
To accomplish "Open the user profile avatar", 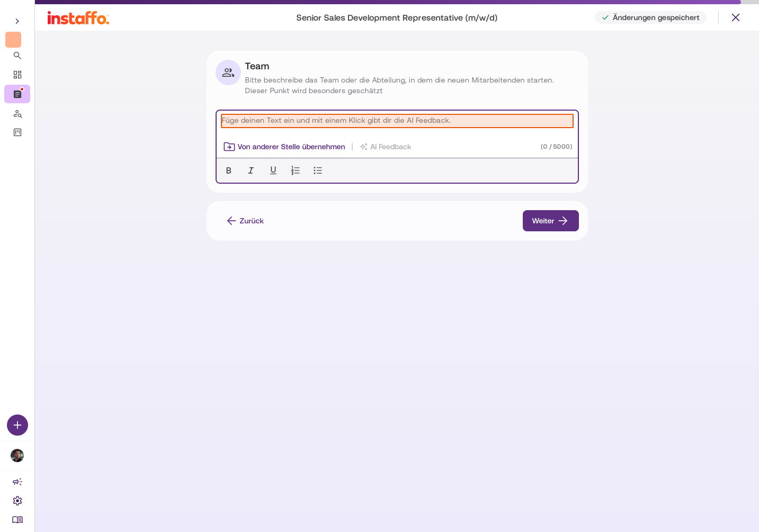I will (x=17, y=456).
